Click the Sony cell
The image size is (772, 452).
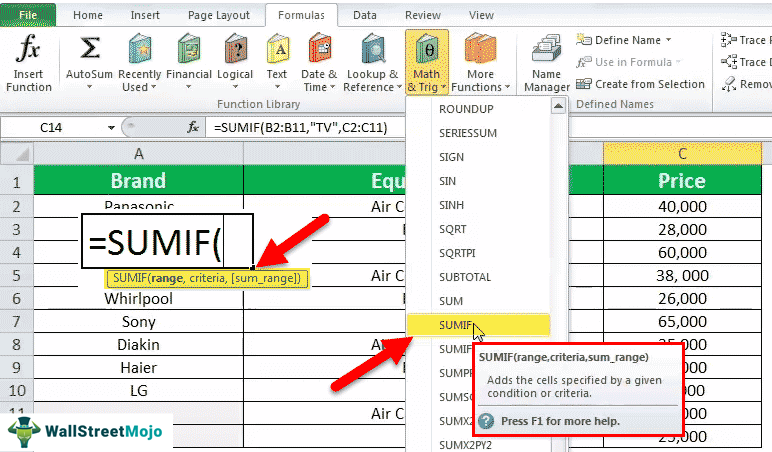pyautogui.click(x=138, y=322)
